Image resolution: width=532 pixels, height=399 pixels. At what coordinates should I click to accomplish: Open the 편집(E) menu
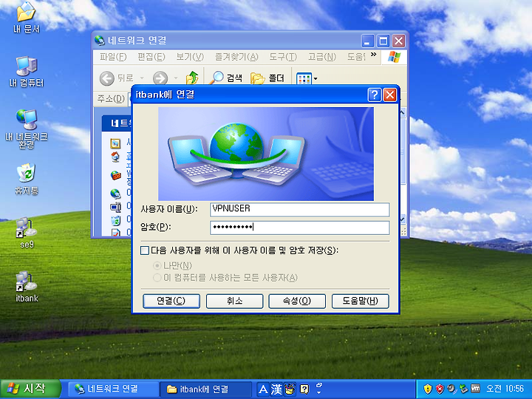click(151, 57)
